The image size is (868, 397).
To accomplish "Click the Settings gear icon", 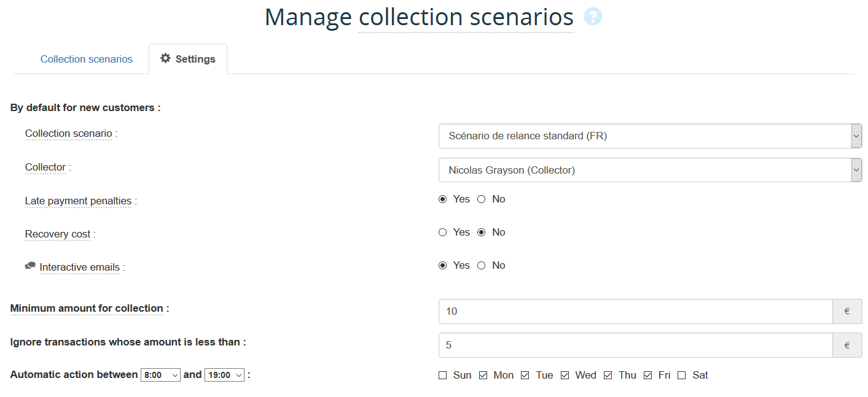I will click(165, 58).
